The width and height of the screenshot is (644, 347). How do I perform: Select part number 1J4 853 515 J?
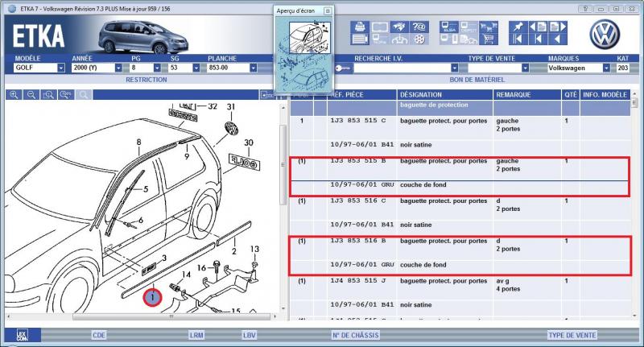[x=357, y=281]
